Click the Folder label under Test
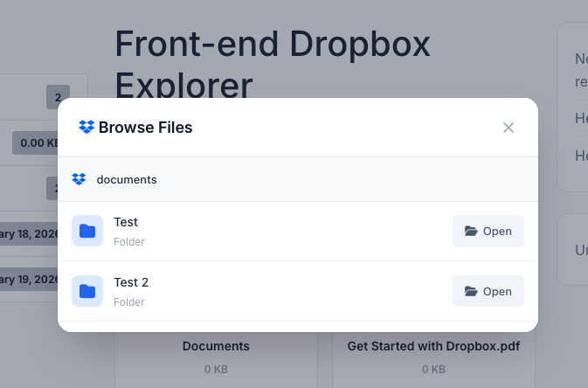This screenshot has height=388, width=588. [x=129, y=242]
